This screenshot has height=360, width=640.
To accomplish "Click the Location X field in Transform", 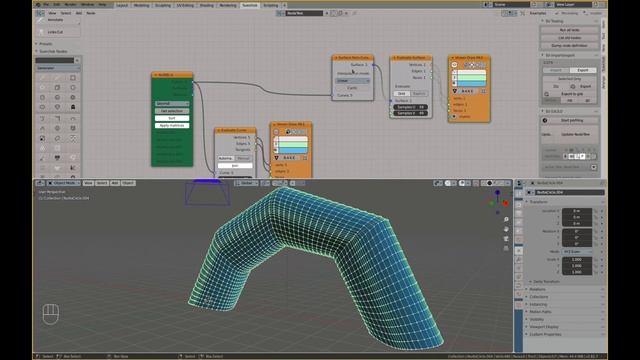I will pos(577,211).
